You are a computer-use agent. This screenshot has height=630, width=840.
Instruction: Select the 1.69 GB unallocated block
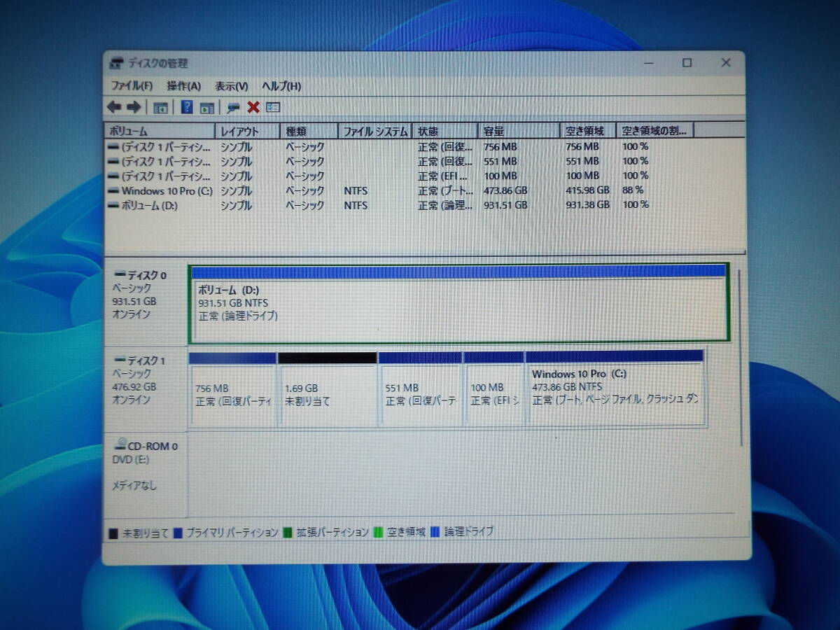point(327,388)
